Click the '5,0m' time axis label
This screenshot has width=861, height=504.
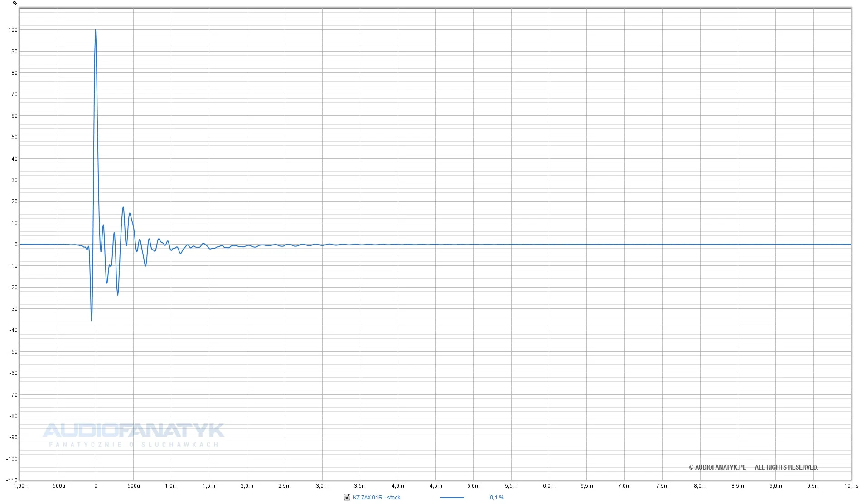tap(473, 486)
